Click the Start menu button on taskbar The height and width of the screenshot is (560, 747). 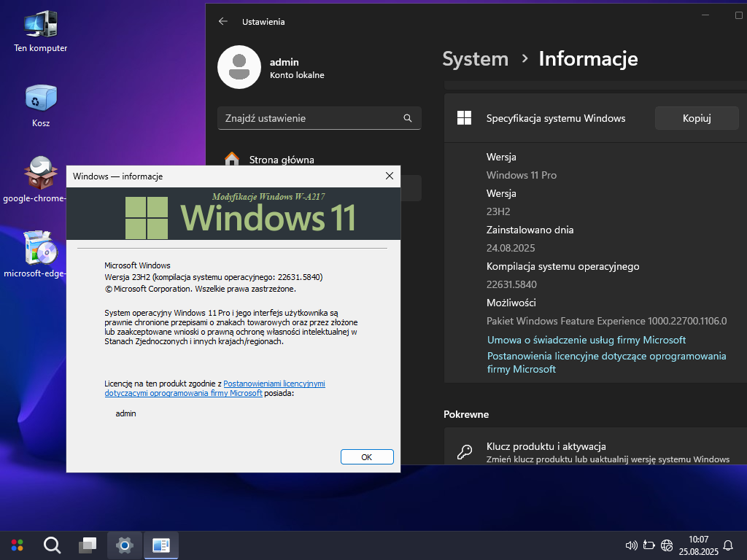(x=17, y=545)
